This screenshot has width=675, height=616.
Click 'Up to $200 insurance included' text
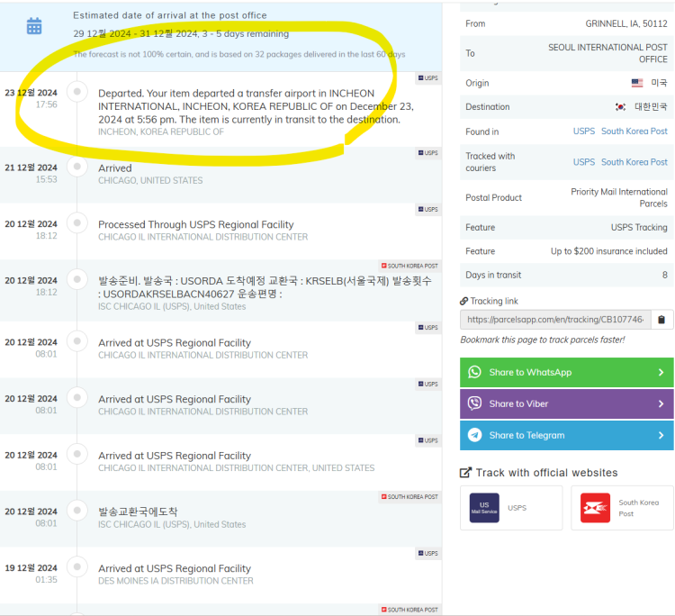click(x=608, y=251)
